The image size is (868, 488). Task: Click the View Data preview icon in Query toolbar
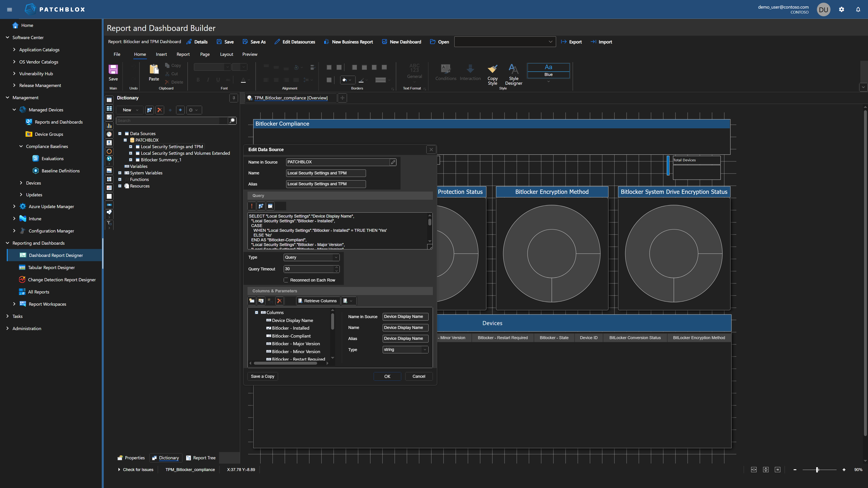(x=270, y=206)
